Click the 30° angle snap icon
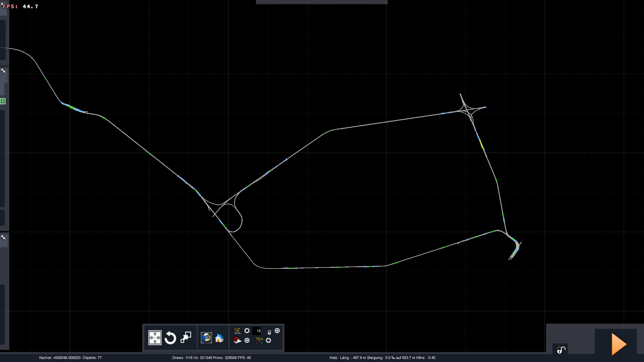 pyautogui.click(x=237, y=331)
